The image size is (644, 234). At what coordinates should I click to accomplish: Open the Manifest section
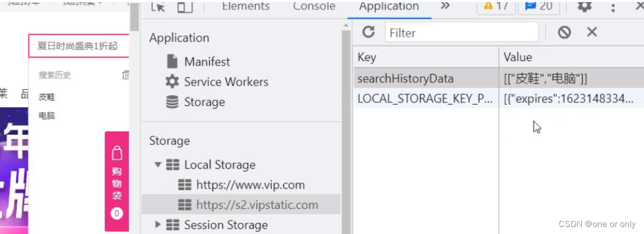pos(207,61)
